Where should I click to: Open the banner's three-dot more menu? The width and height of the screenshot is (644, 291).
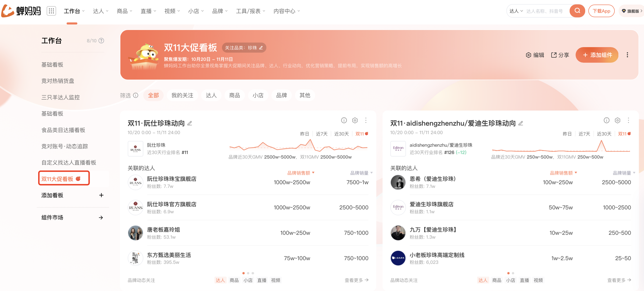627,55
